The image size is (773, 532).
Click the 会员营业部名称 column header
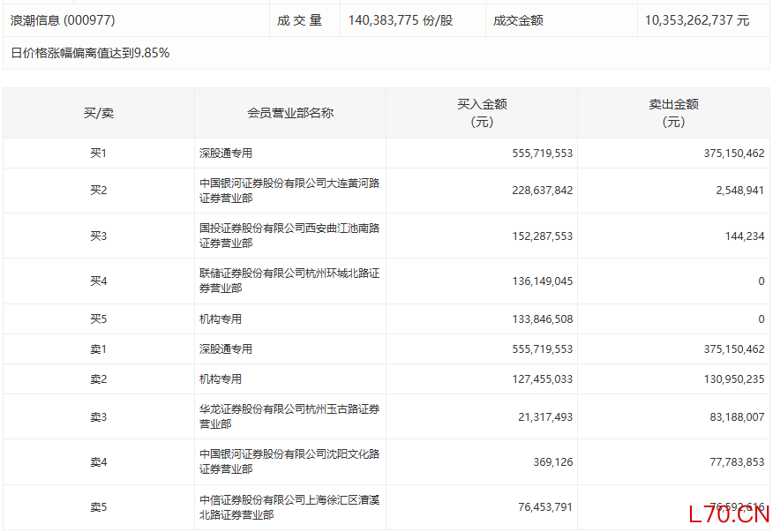(x=290, y=113)
